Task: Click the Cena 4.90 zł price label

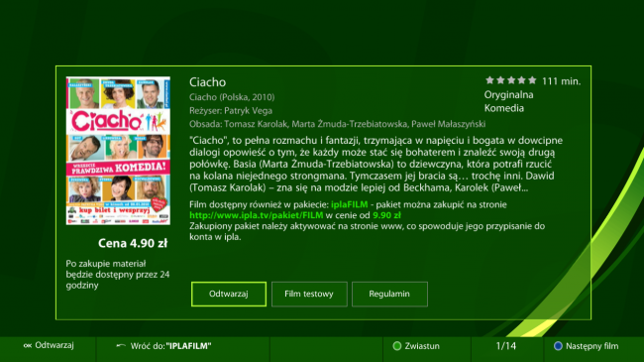Action: point(133,243)
